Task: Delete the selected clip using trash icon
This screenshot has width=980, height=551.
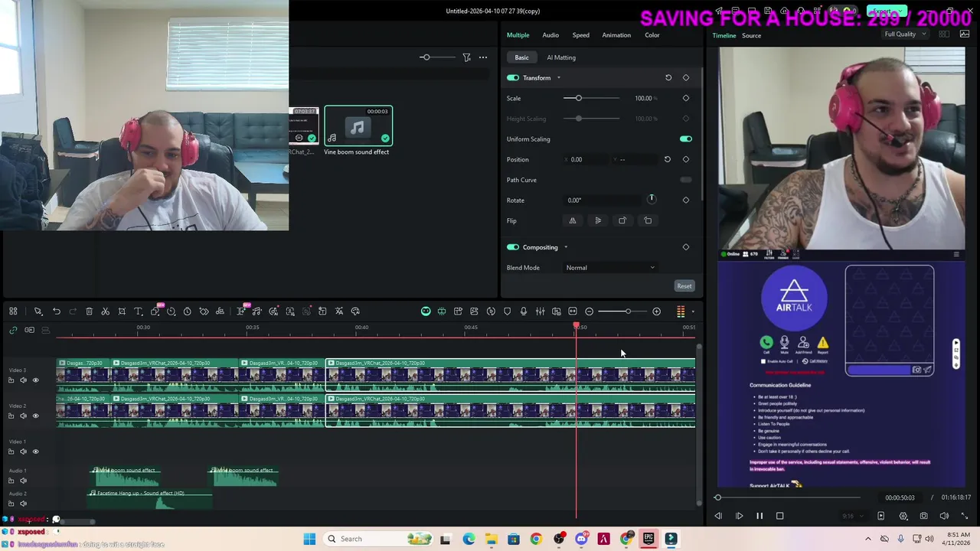Action: (89, 311)
